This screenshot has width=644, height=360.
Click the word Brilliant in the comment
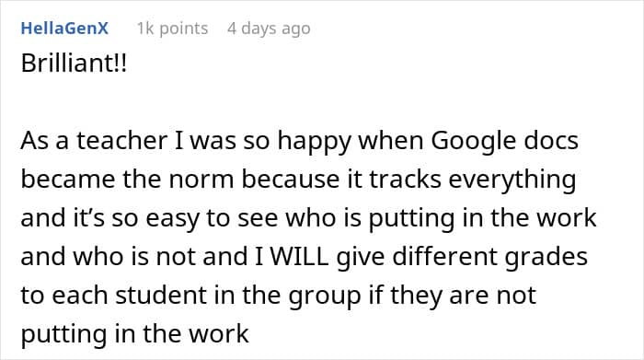pos(68,64)
